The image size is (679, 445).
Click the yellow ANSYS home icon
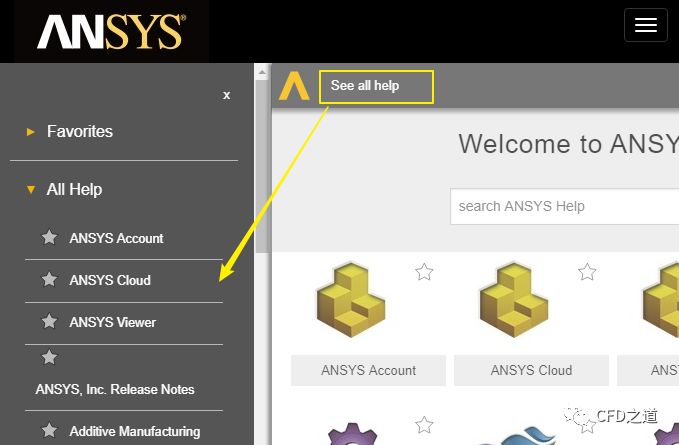[x=294, y=86]
